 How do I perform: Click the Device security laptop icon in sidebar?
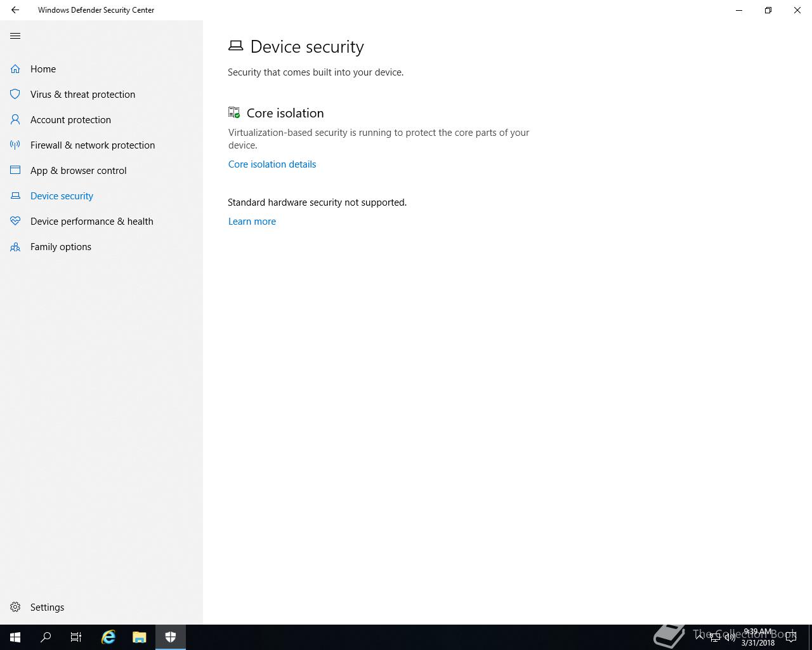(x=15, y=196)
